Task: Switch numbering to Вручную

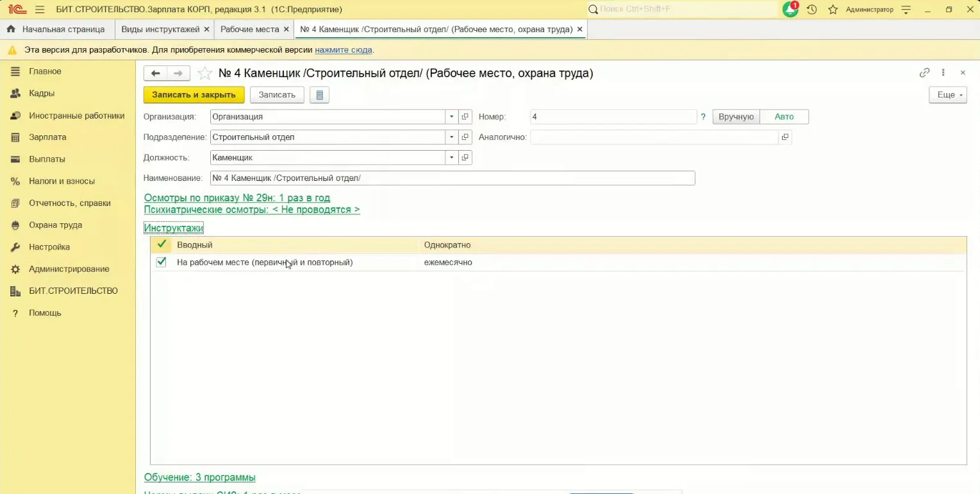Action: click(x=736, y=117)
